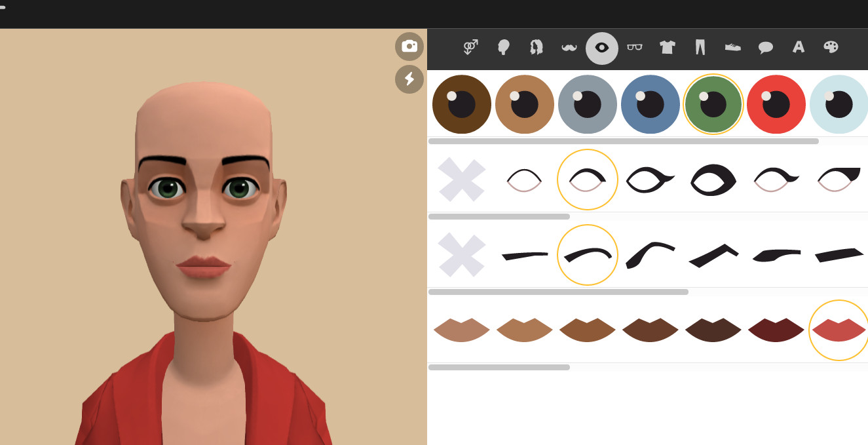868x445 pixels.
Task: Open the hair style category tab
Action: click(536, 47)
